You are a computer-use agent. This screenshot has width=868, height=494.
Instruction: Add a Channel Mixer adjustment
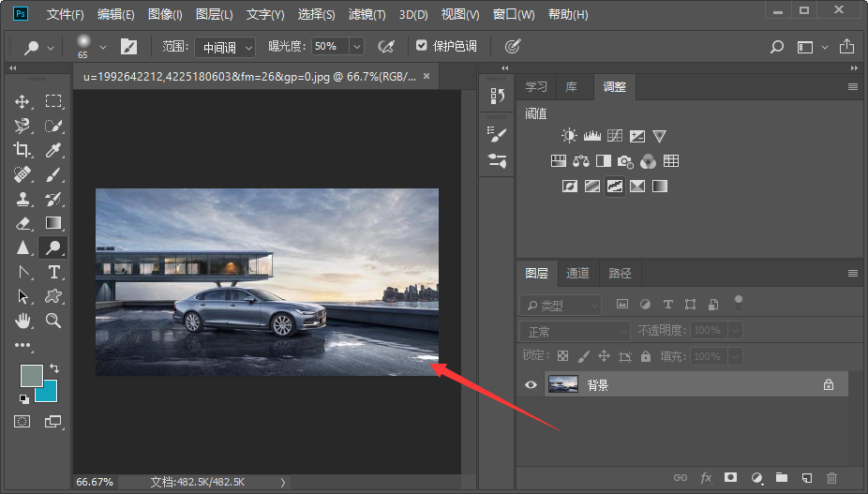point(649,161)
